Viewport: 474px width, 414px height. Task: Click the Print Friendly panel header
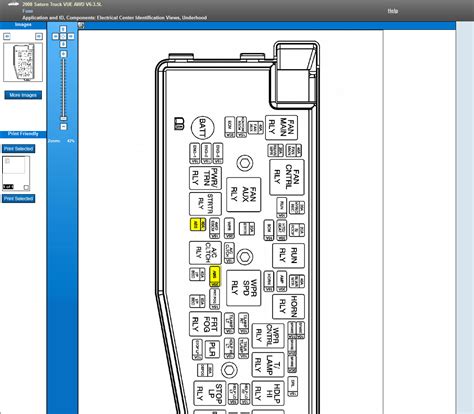pyautogui.click(x=23, y=134)
